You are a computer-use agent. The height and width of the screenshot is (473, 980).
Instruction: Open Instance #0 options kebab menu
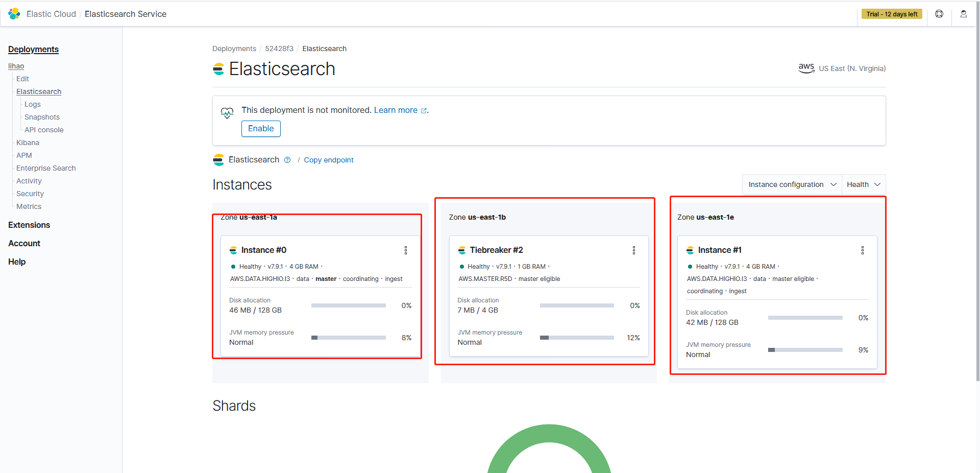point(406,250)
